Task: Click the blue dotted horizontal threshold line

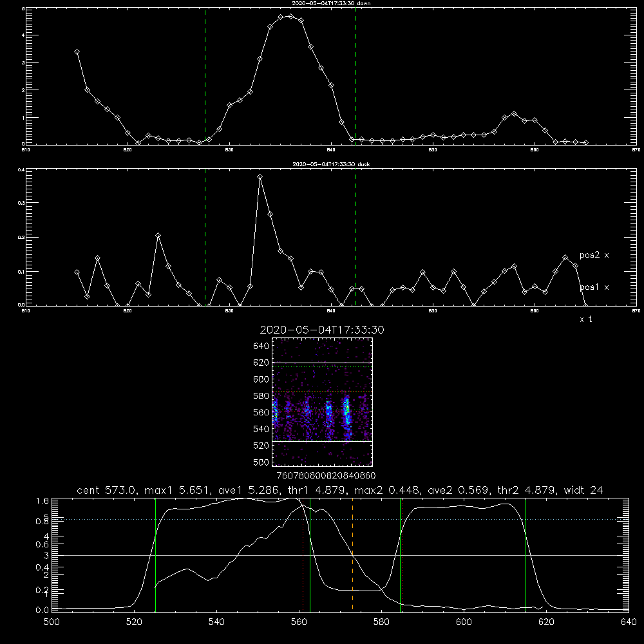Action: 340,520
